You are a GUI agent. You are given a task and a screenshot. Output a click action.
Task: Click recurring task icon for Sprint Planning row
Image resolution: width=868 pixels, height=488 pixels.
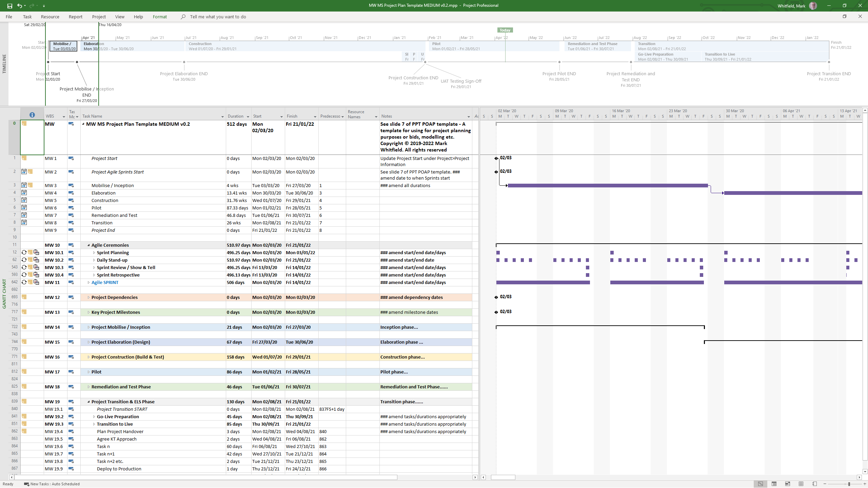[24, 252]
